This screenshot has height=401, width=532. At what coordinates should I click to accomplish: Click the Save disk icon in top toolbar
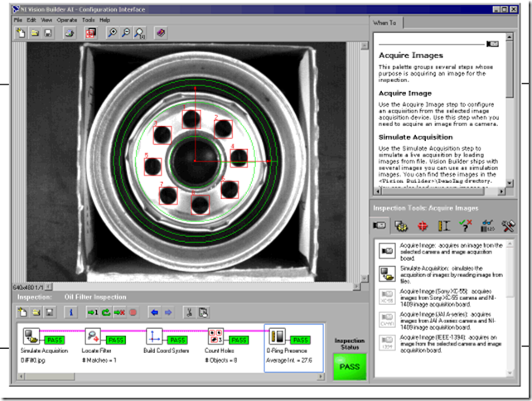48,33
